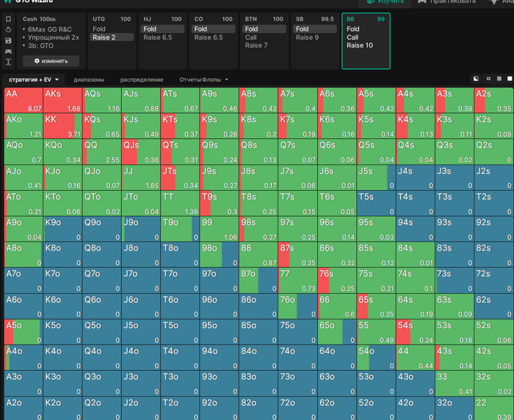Viewport: 514px width, 420px height.
Task: Choose Fold for CO
Action: point(213,29)
